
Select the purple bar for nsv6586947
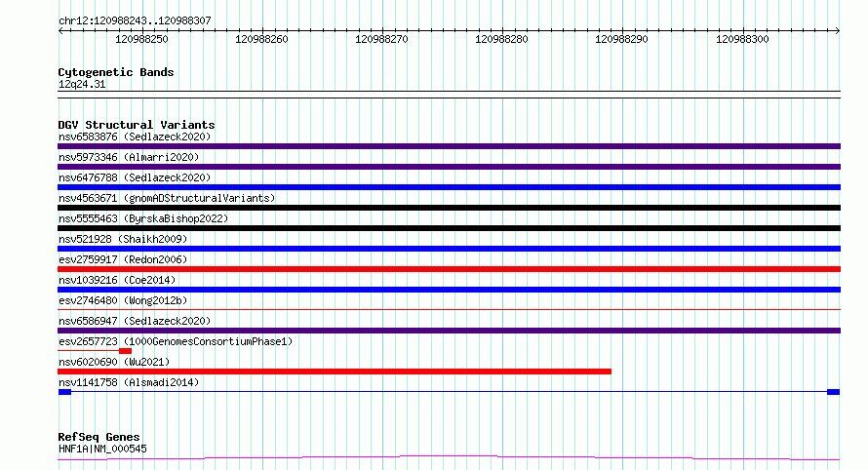click(449, 331)
